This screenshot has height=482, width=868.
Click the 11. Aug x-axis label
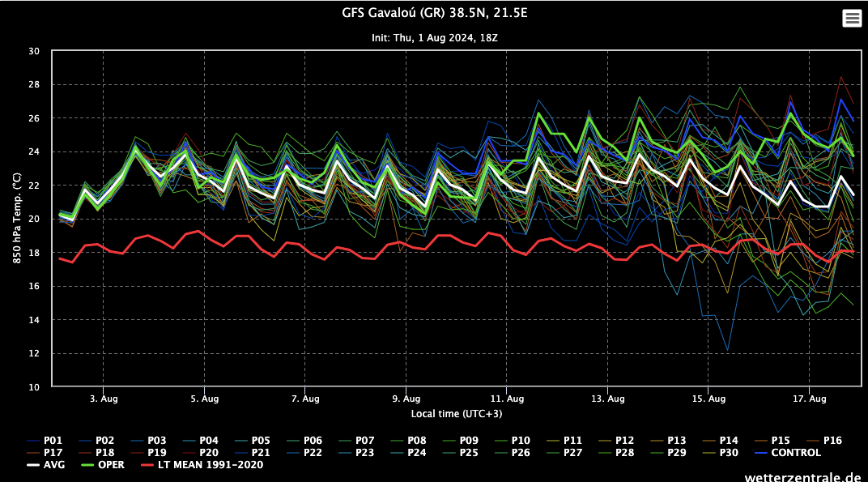pyautogui.click(x=508, y=399)
